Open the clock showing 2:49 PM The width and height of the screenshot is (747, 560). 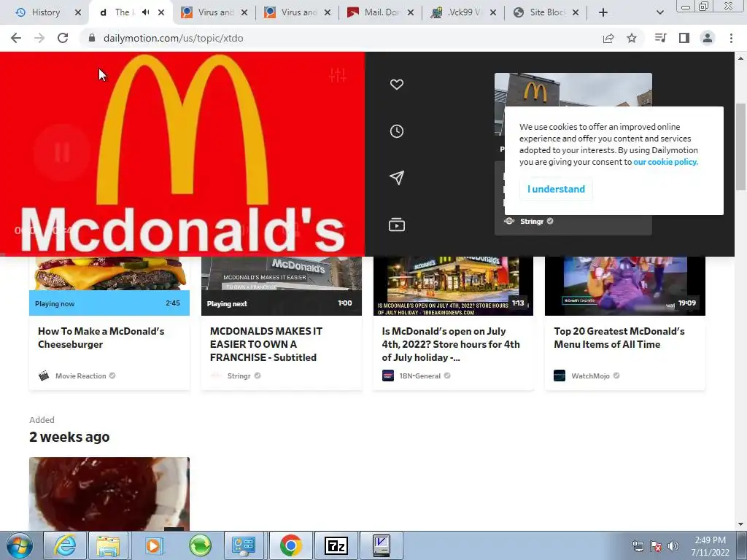tap(710, 546)
